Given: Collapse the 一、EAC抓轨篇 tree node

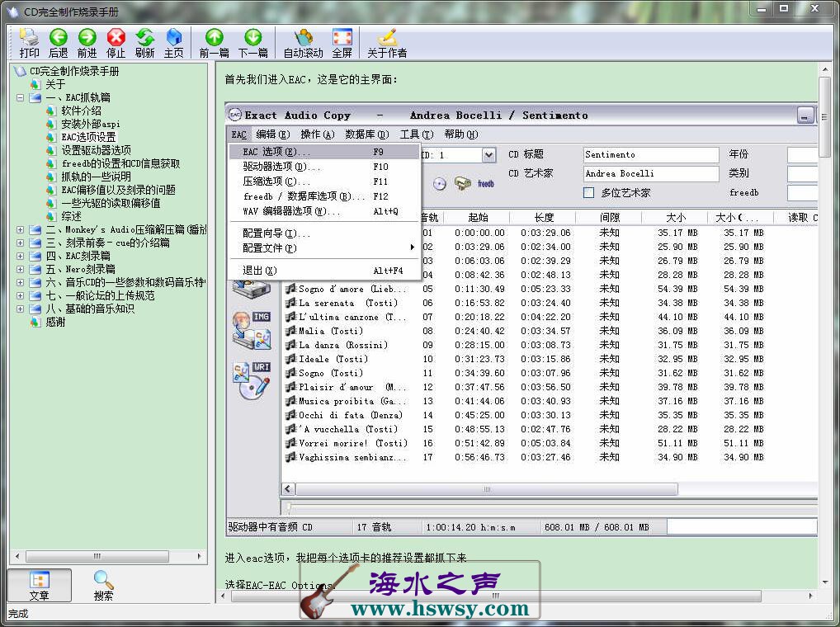Looking at the screenshot, I should tap(20, 97).
